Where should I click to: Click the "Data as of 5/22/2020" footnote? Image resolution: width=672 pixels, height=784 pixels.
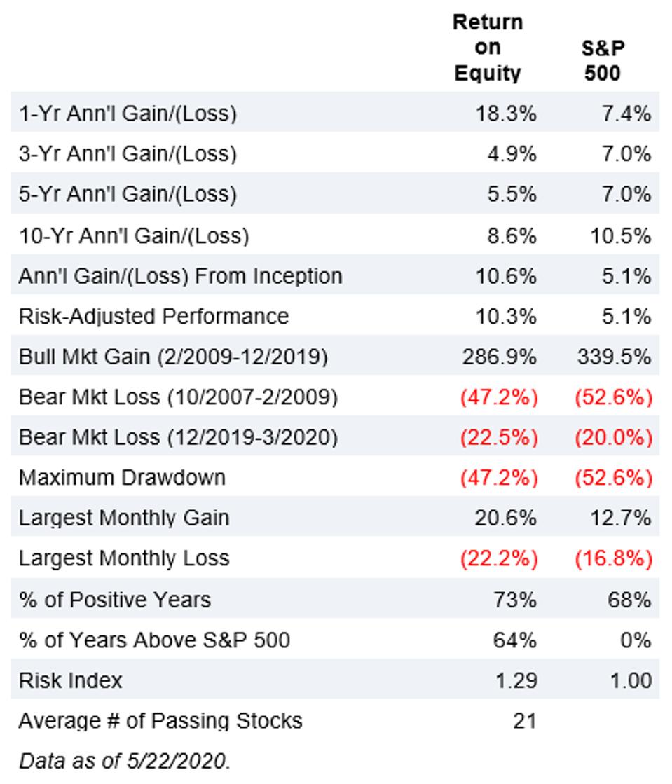pyautogui.click(x=123, y=762)
